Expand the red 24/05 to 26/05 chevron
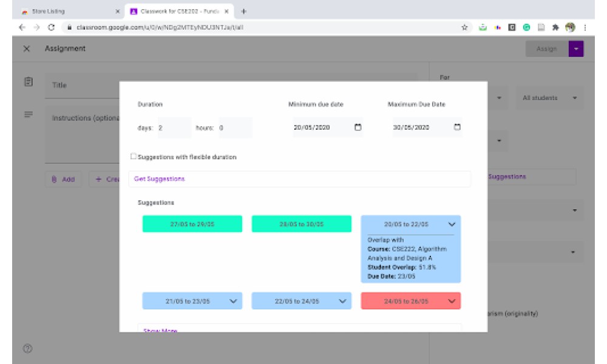 (452, 301)
